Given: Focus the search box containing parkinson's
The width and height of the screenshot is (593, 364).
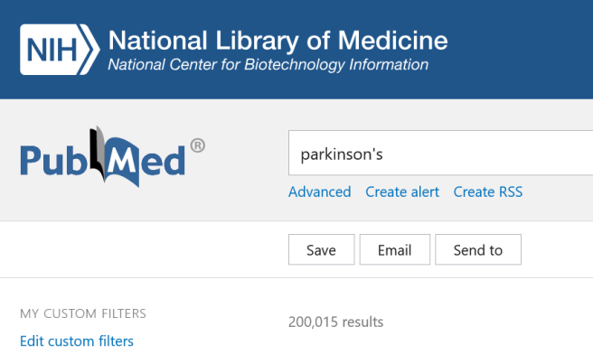Looking at the screenshot, I should pos(440,153).
